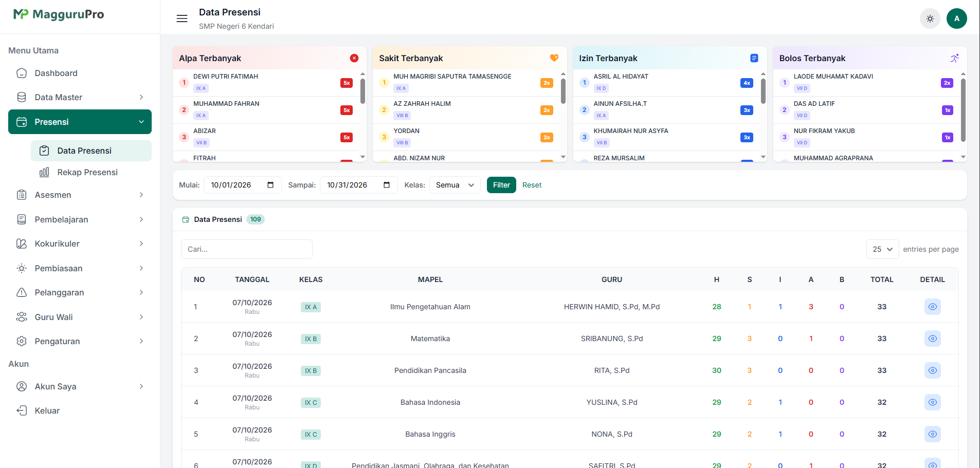Viewport: 980px width, 468px height.
Task: Open the user avatar A menu
Action: (x=957, y=18)
